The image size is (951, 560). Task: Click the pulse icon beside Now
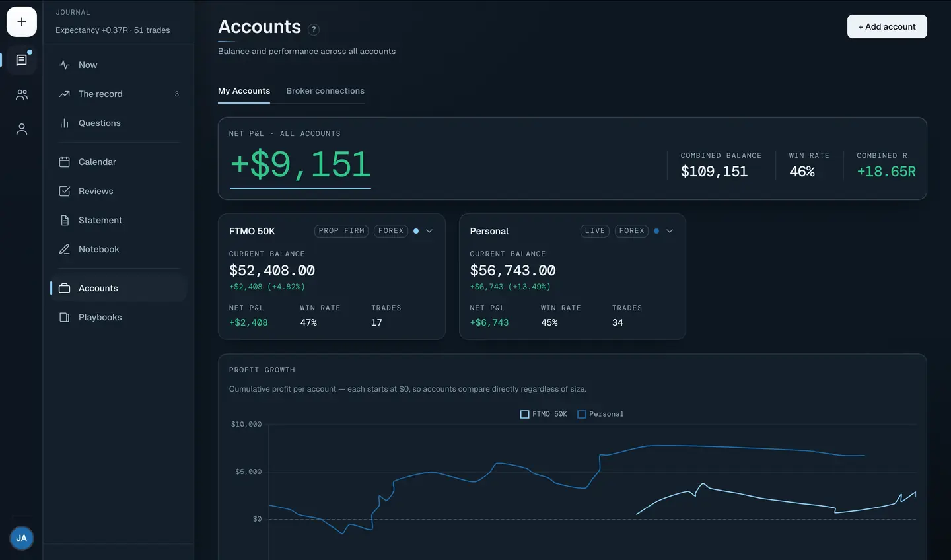click(64, 65)
